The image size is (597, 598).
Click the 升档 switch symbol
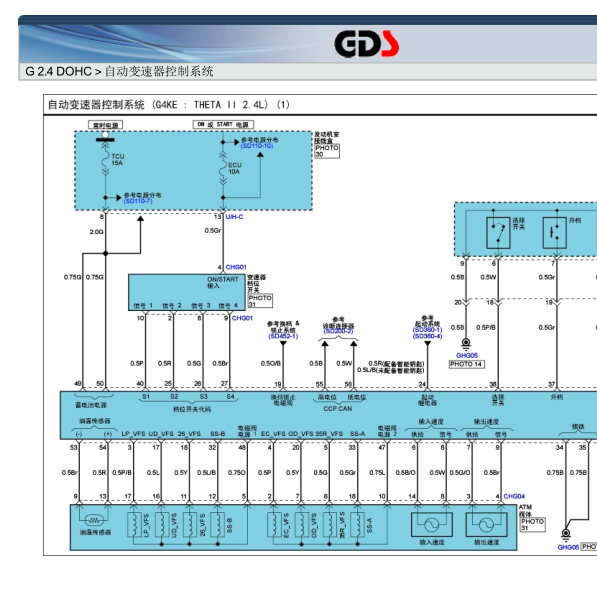[x=554, y=233]
